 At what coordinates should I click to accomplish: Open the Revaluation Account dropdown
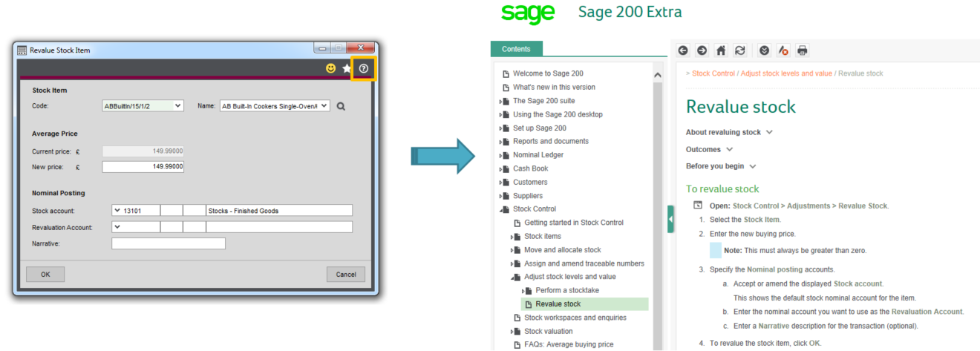(117, 227)
